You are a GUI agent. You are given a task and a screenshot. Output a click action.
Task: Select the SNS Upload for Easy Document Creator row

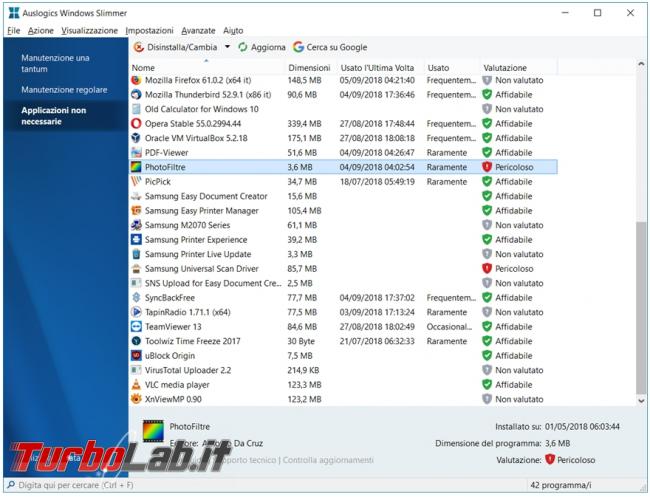[x=344, y=284]
